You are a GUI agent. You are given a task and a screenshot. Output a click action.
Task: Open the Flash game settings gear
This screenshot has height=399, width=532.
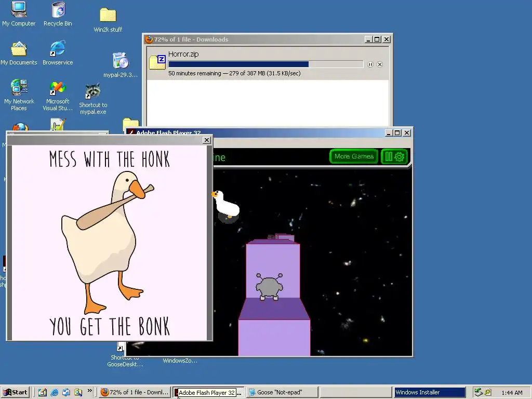click(400, 157)
